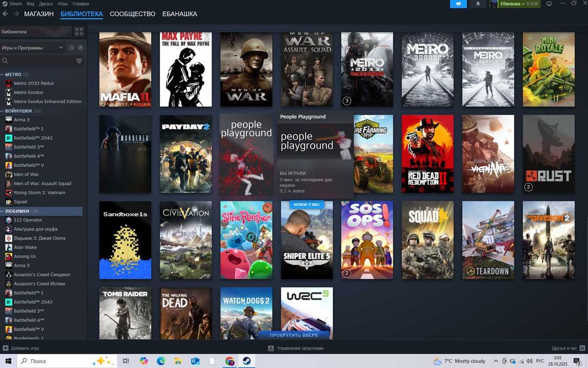Select 112 Operator in sidebar
The image size is (588, 368).
pyautogui.click(x=28, y=220)
